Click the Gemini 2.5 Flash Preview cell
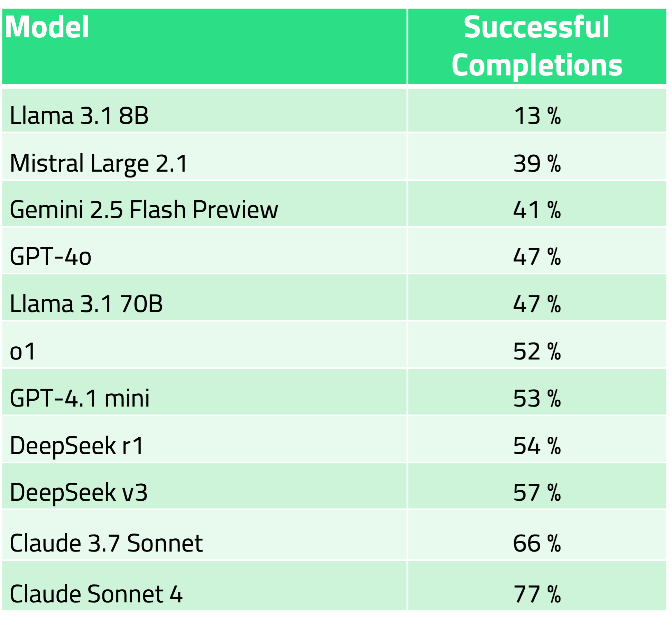The height and width of the screenshot is (628, 672). click(144, 210)
